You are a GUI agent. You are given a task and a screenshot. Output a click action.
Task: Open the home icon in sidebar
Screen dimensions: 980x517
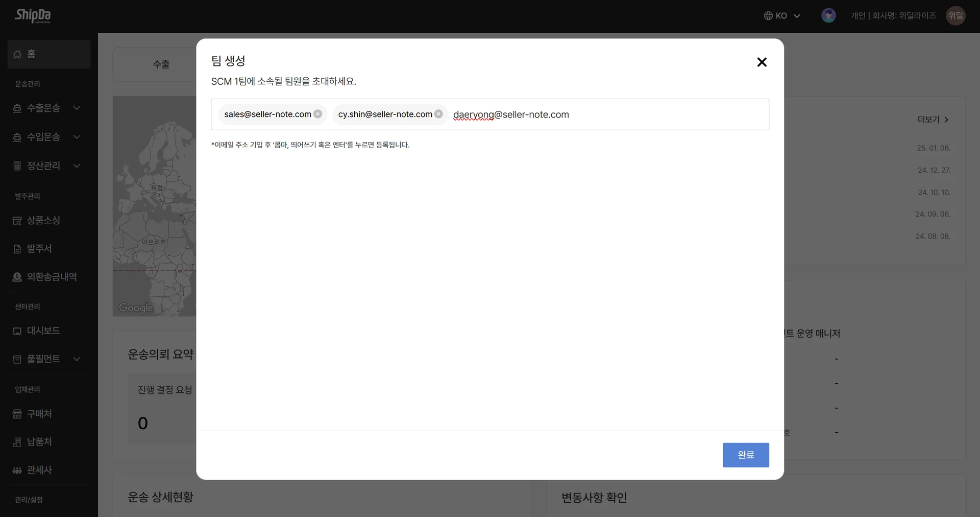[17, 54]
